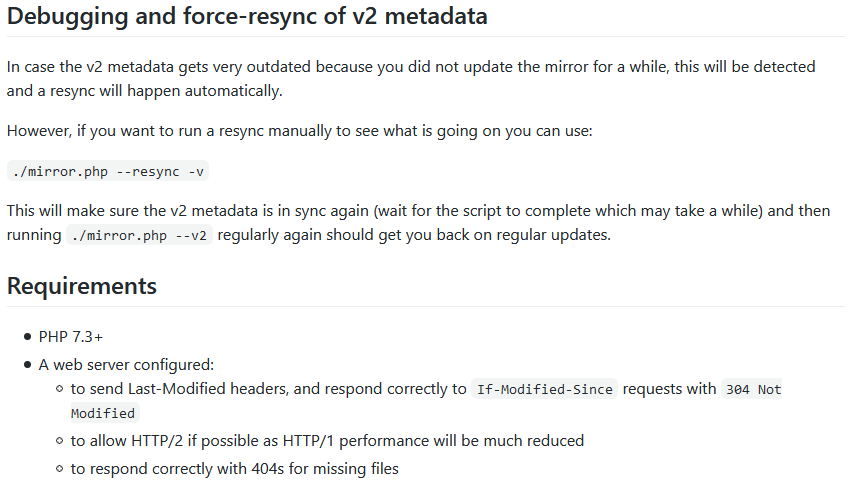Click the inline "./mirror.php --v2" code
This screenshot has width=856, height=484.
(139, 236)
